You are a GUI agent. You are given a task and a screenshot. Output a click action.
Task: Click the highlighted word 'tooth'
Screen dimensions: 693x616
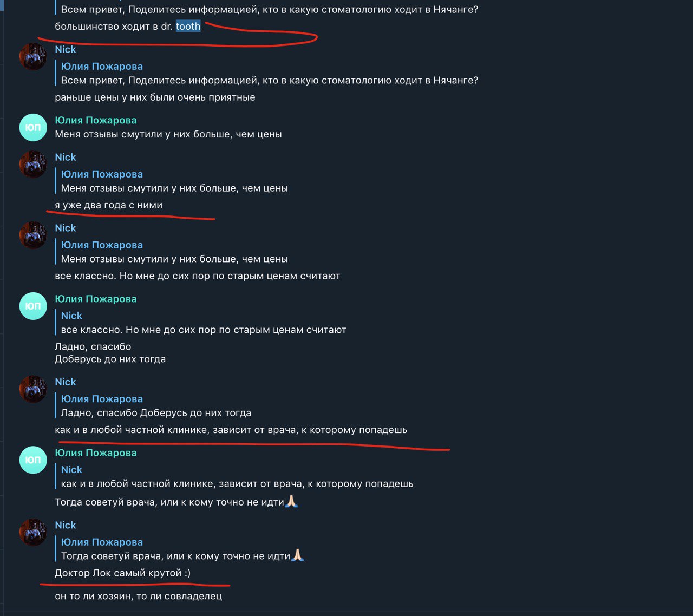coord(188,27)
